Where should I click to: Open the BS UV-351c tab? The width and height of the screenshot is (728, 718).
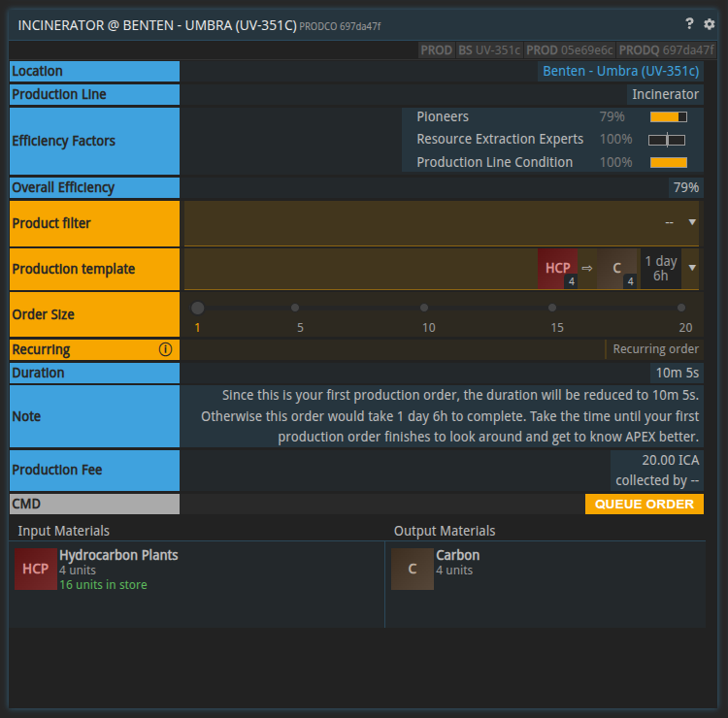point(489,49)
